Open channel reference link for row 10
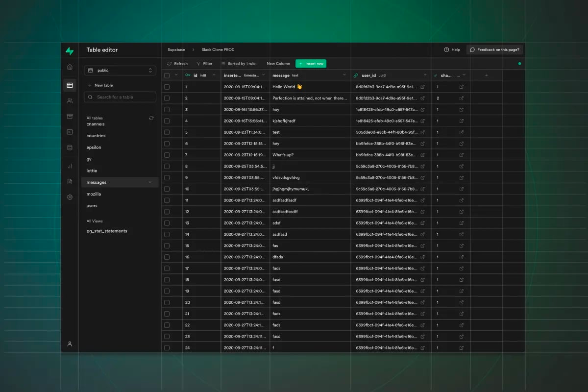The height and width of the screenshot is (392, 588). point(462,189)
